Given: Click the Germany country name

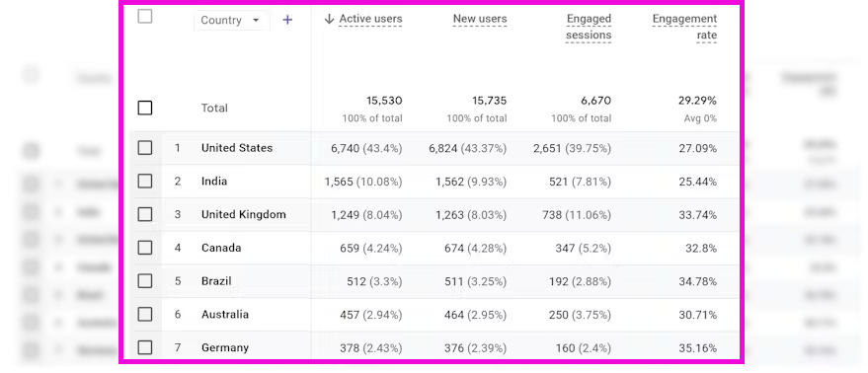Looking at the screenshot, I should [225, 347].
